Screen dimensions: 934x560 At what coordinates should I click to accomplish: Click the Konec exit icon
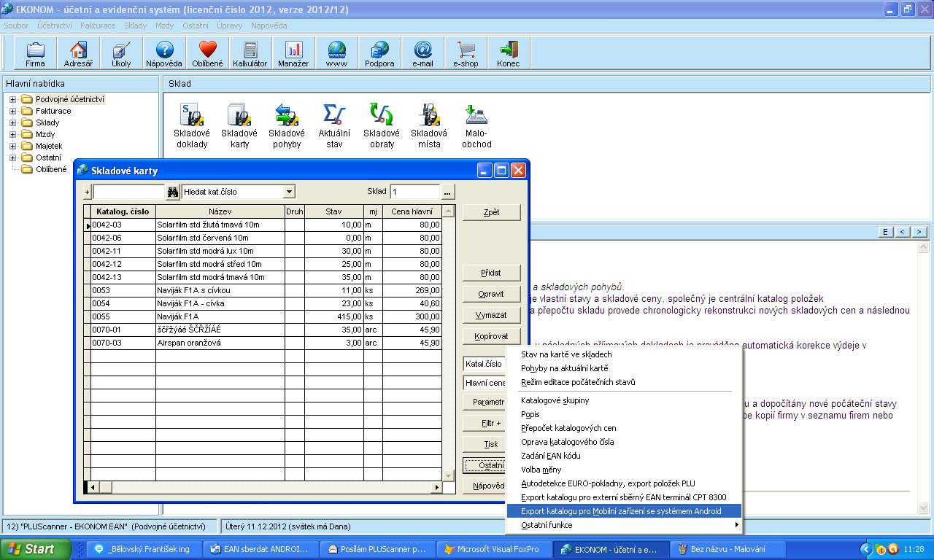pyautogui.click(x=509, y=54)
